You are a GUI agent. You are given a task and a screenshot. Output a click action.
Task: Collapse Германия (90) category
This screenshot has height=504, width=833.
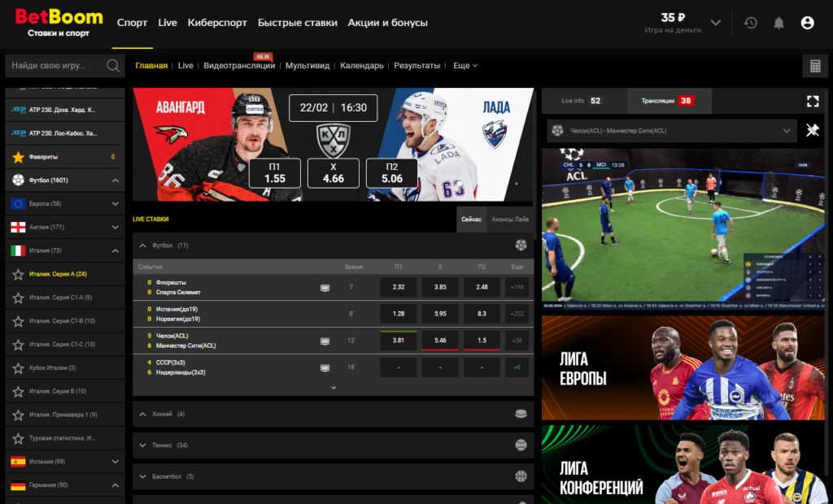116,484
